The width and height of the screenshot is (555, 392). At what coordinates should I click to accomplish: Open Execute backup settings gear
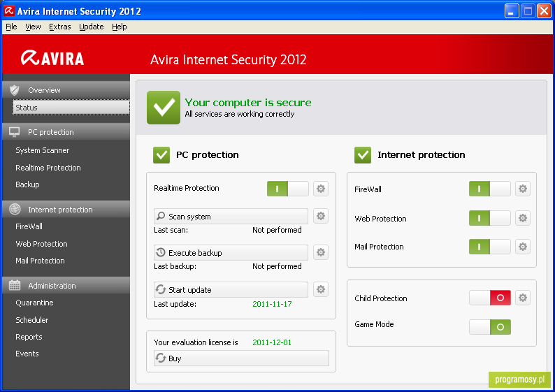(x=321, y=252)
